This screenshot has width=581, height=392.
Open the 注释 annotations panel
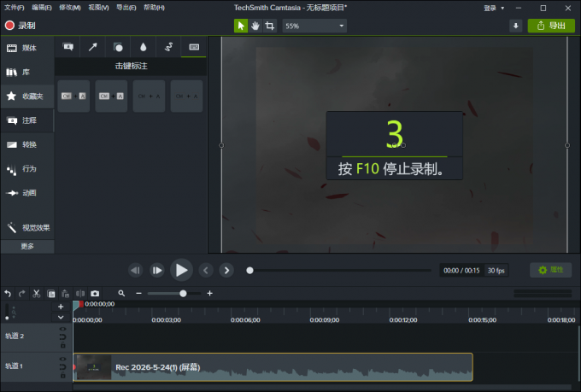(27, 120)
